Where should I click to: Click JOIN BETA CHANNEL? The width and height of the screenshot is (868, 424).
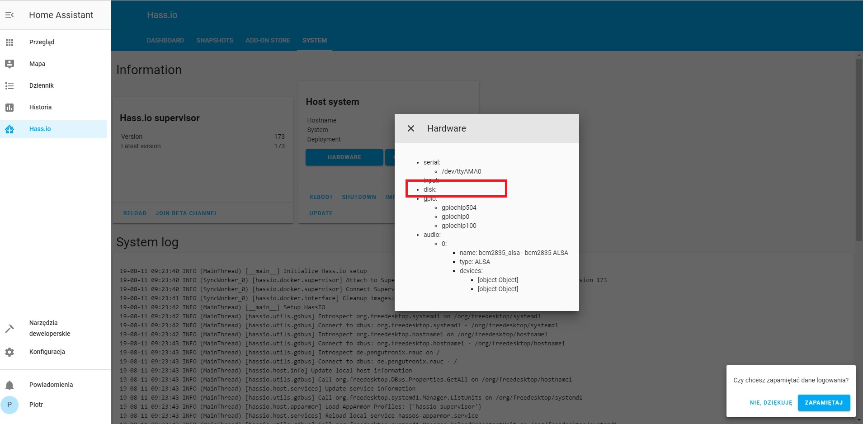[x=186, y=213]
